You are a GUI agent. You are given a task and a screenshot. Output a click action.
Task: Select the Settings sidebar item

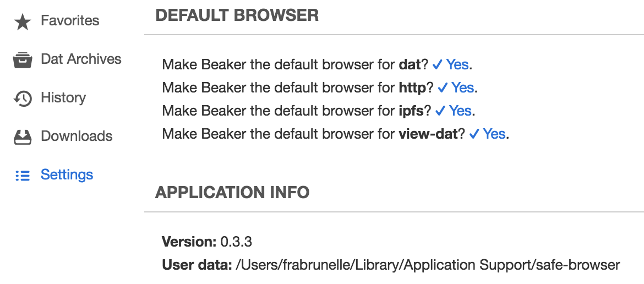click(67, 175)
